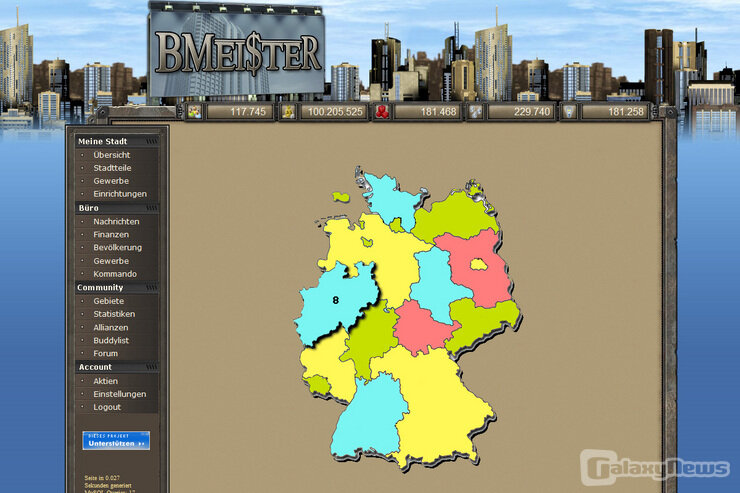740x493 pixels.
Task: Click the gold money bag icon
Action: [x=288, y=112]
